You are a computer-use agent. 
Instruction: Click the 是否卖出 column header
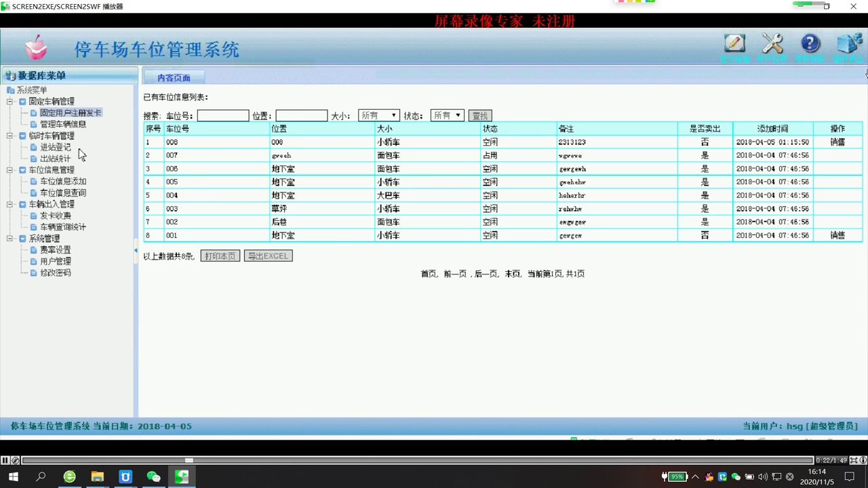click(x=705, y=129)
